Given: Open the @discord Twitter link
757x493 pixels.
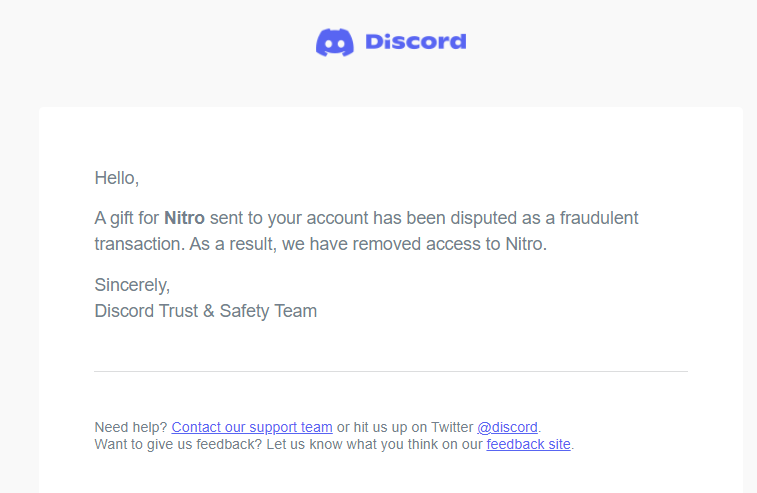Looking at the screenshot, I should [507, 427].
